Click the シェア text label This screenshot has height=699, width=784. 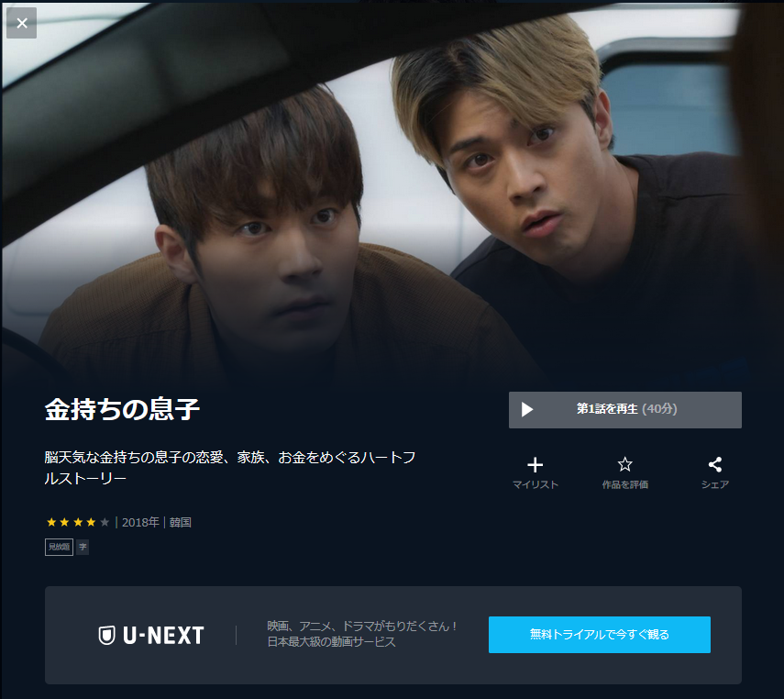click(715, 484)
